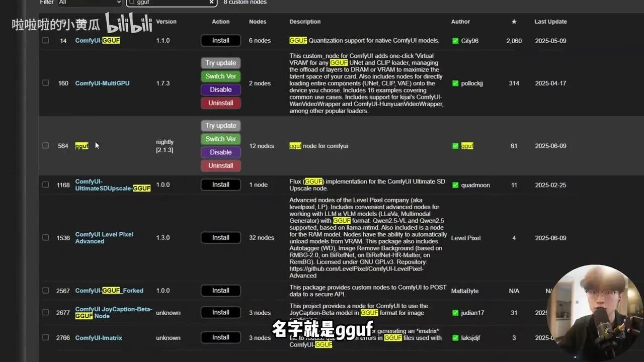Open the ComfyUI Level Pixel Advanced link
Screen dimensions: 644x362
[104, 238]
